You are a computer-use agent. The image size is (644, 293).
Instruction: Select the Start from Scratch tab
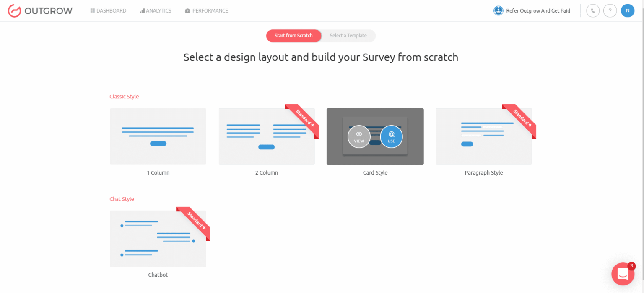point(293,36)
